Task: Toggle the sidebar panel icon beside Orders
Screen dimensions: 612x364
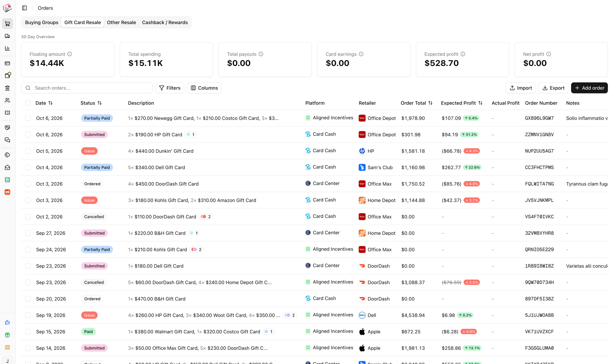Action: pyautogui.click(x=25, y=8)
